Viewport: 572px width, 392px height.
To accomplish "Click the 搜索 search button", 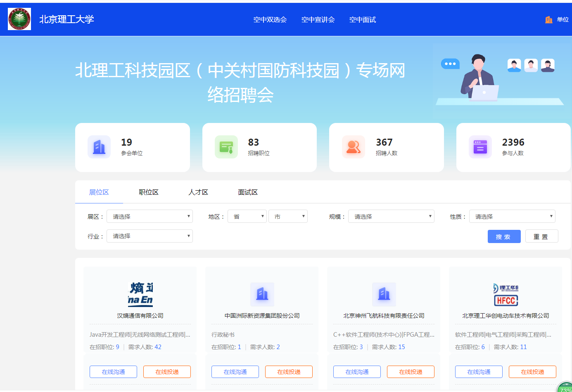I will (x=504, y=236).
